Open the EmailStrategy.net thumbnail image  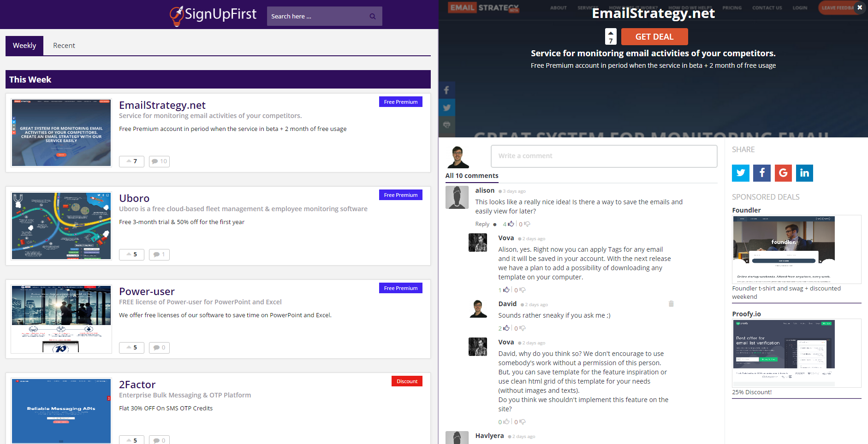pyautogui.click(x=61, y=133)
